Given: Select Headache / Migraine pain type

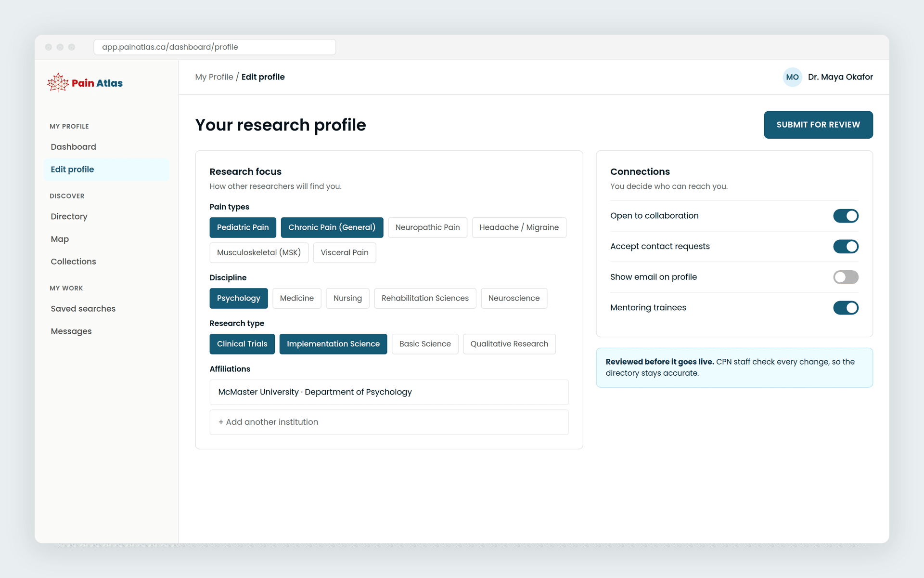Looking at the screenshot, I should pyautogui.click(x=519, y=227).
